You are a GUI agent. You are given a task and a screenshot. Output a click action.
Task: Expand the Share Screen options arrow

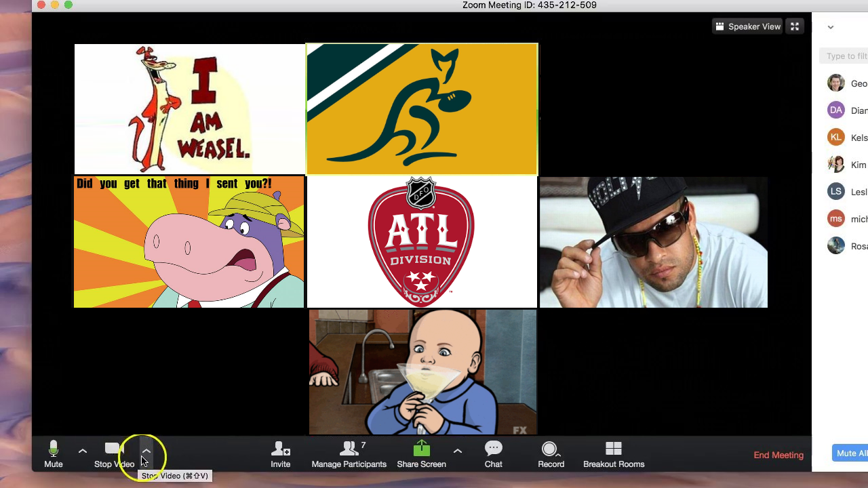pyautogui.click(x=458, y=451)
